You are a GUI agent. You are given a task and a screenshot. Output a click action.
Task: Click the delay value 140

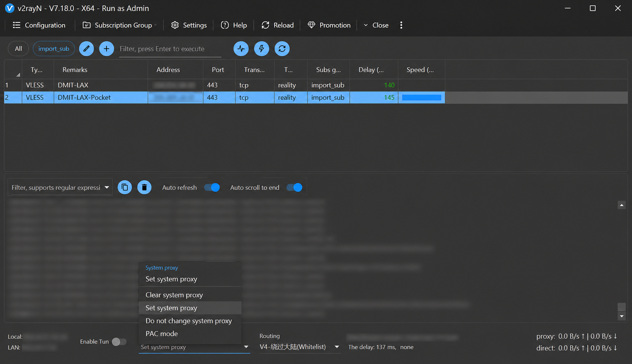click(x=389, y=85)
